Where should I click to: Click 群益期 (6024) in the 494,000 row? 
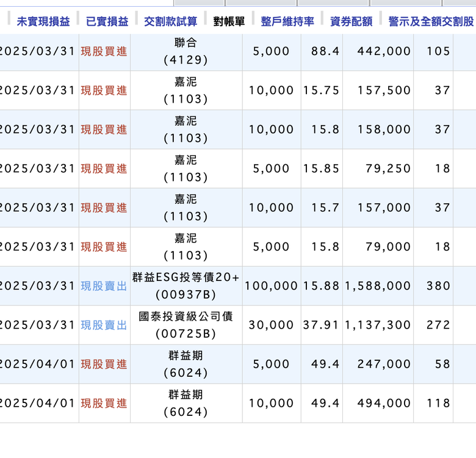pos(186,404)
